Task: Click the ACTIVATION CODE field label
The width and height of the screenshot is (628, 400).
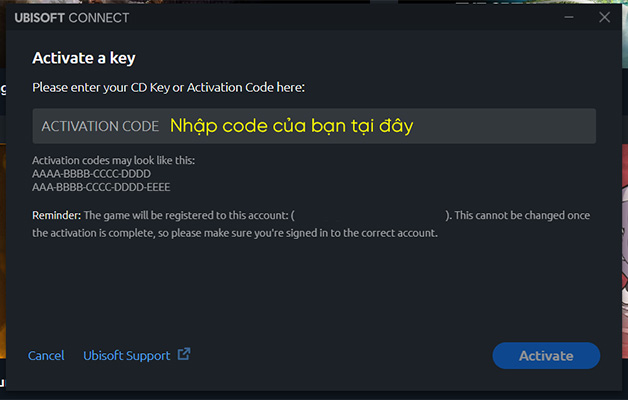Action: click(x=100, y=127)
